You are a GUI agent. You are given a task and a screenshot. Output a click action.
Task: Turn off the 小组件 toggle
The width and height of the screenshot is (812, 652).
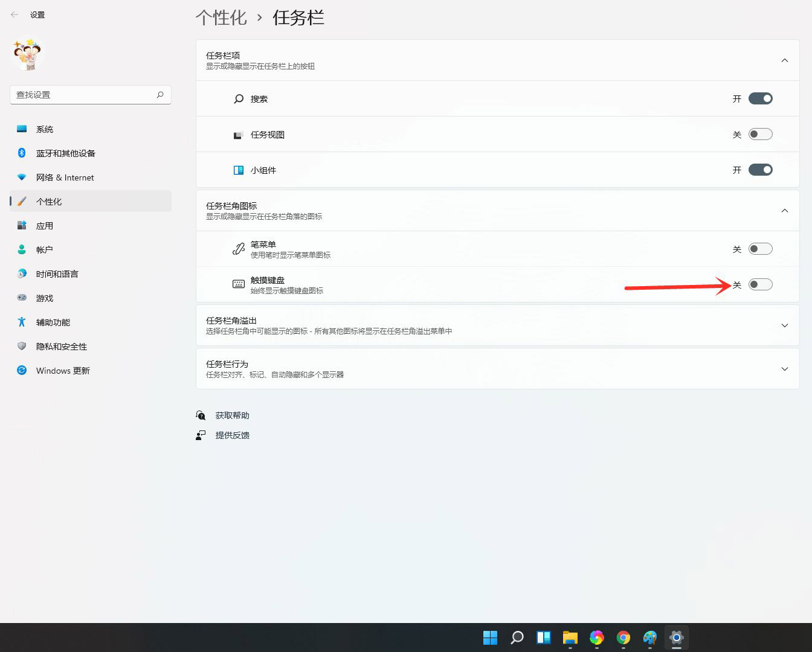pyautogui.click(x=760, y=170)
